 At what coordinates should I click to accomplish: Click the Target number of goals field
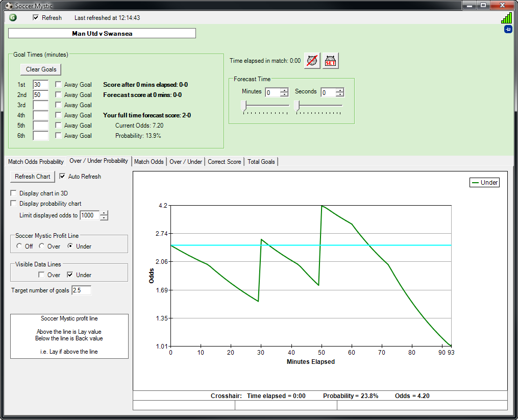[x=82, y=290]
